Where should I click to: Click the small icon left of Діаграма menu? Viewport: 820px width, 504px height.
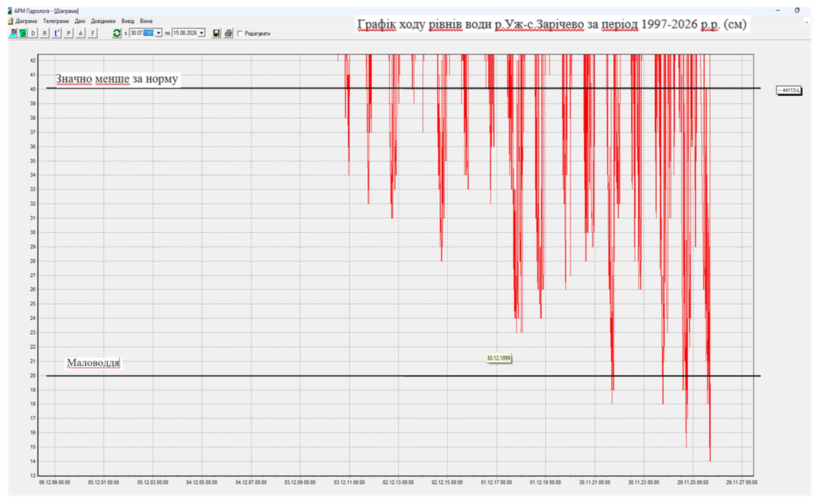click(x=10, y=21)
